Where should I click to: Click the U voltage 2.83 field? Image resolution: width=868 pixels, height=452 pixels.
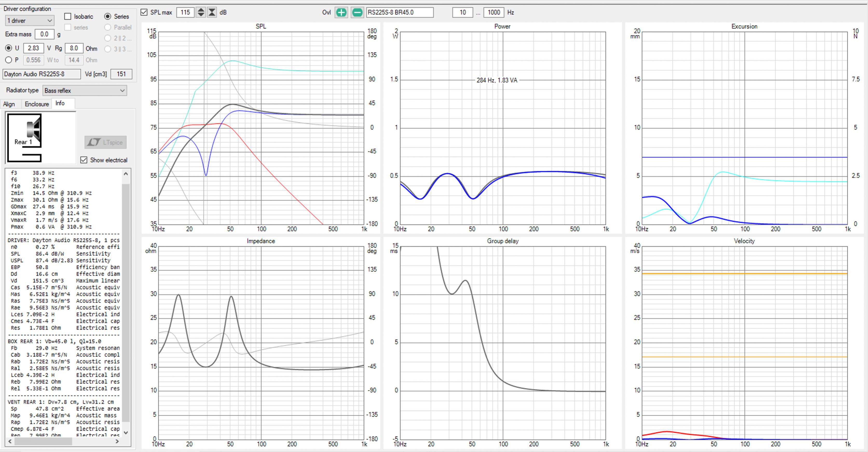pyautogui.click(x=33, y=48)
